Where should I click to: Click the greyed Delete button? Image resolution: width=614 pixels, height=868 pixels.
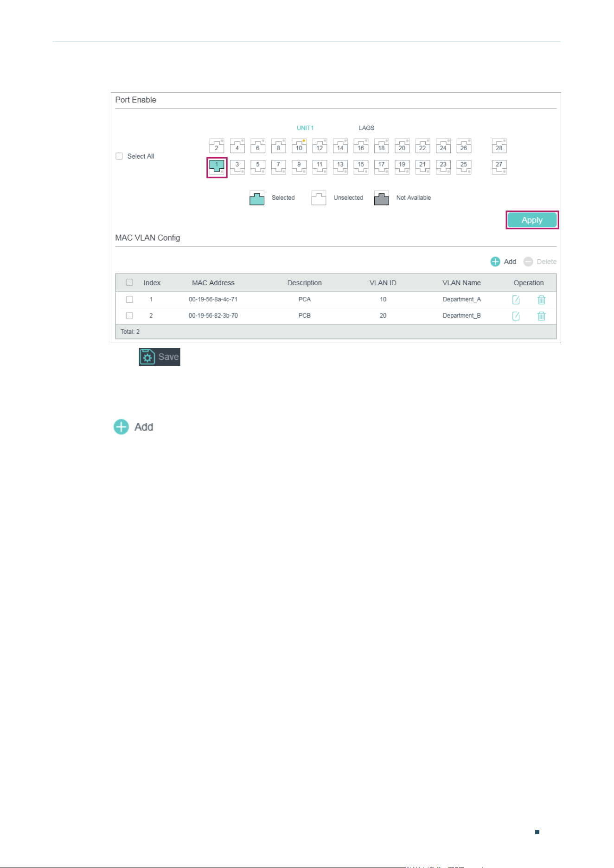pos(540,262)
